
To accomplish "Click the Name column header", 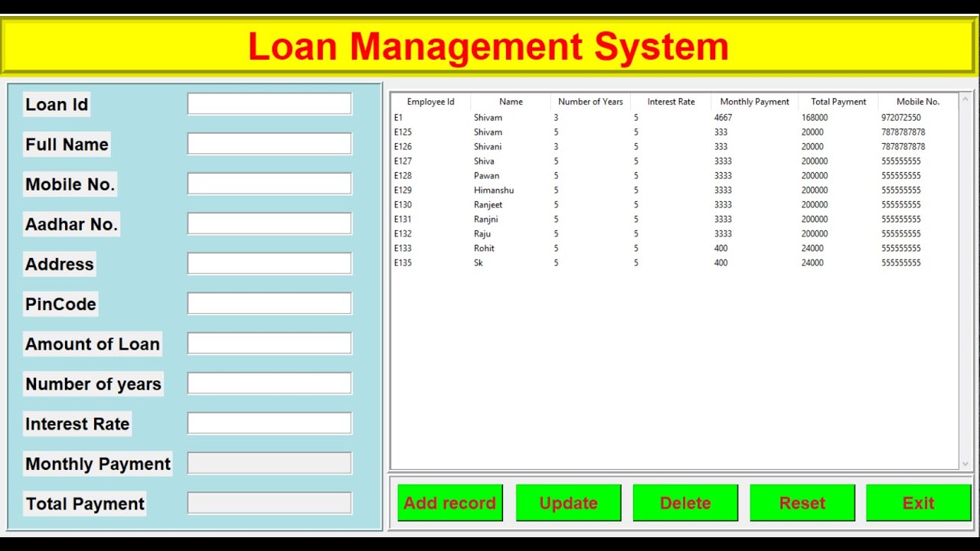I will click(511, 102).
